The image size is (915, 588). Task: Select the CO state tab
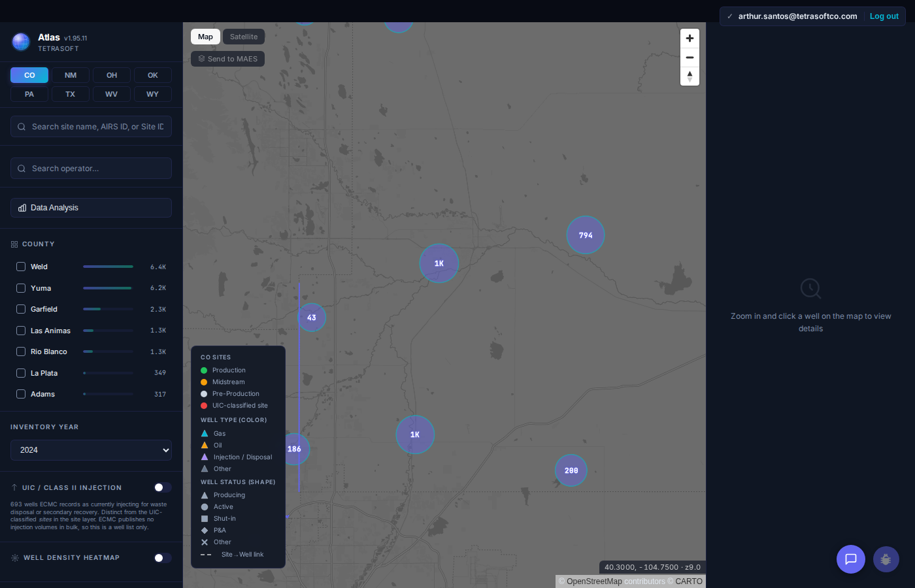point(29,75)
